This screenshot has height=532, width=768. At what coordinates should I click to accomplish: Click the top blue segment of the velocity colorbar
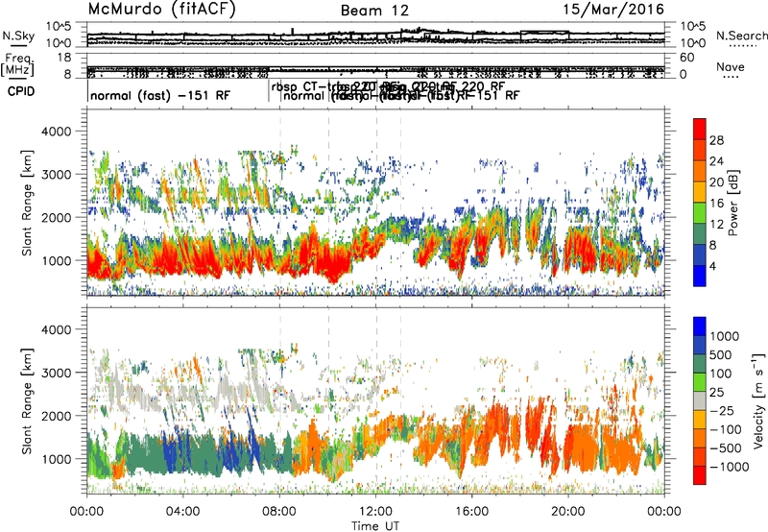(700, 326)
